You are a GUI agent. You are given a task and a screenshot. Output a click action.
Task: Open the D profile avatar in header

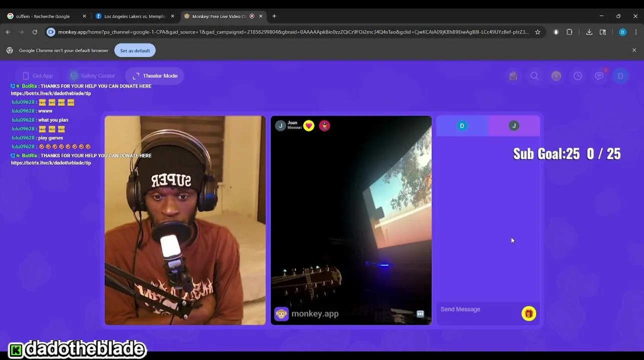620,76
